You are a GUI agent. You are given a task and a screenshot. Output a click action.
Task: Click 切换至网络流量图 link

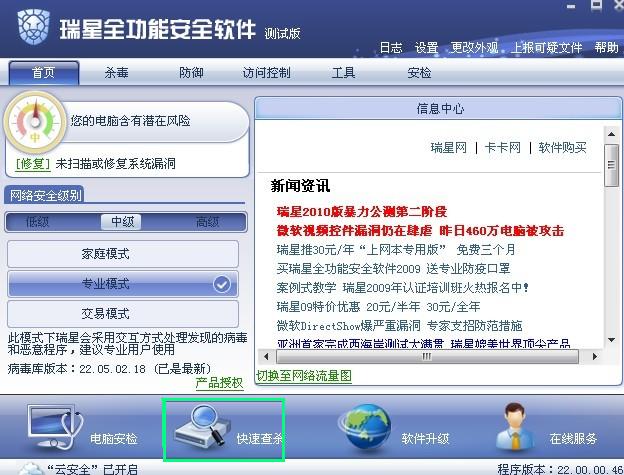304,376
